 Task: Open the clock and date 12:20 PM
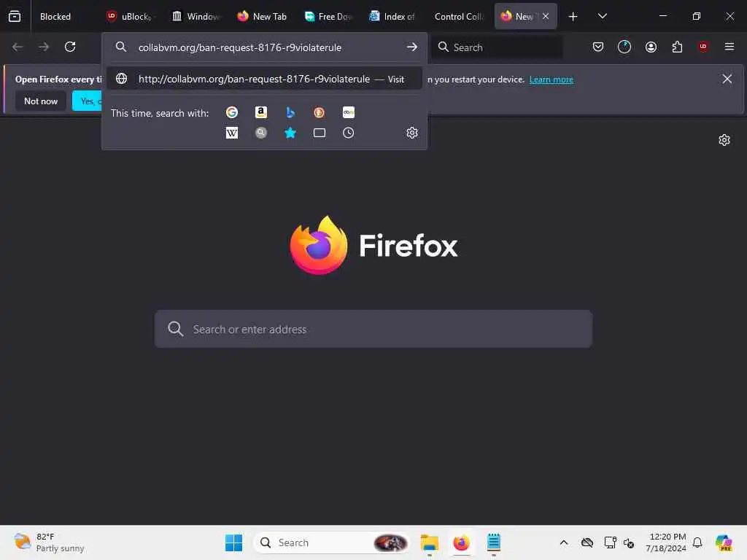click(x=666, y=542)
